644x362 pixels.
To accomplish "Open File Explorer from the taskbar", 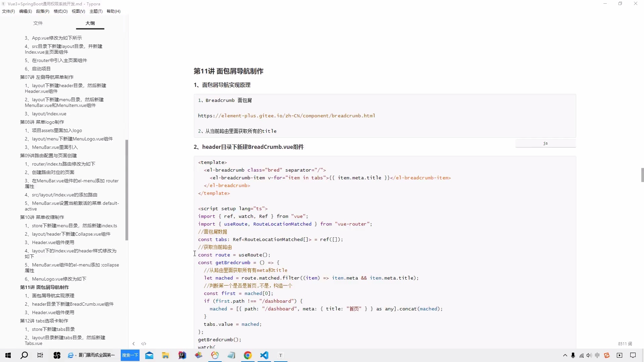I will (x=165, y=356).
